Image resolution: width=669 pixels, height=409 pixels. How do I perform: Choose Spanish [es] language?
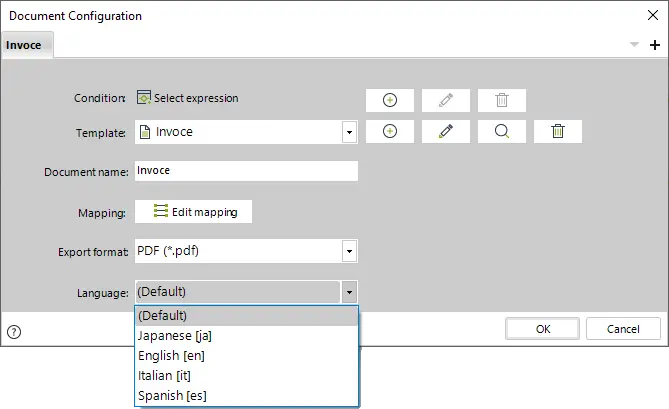coord(247,395)
